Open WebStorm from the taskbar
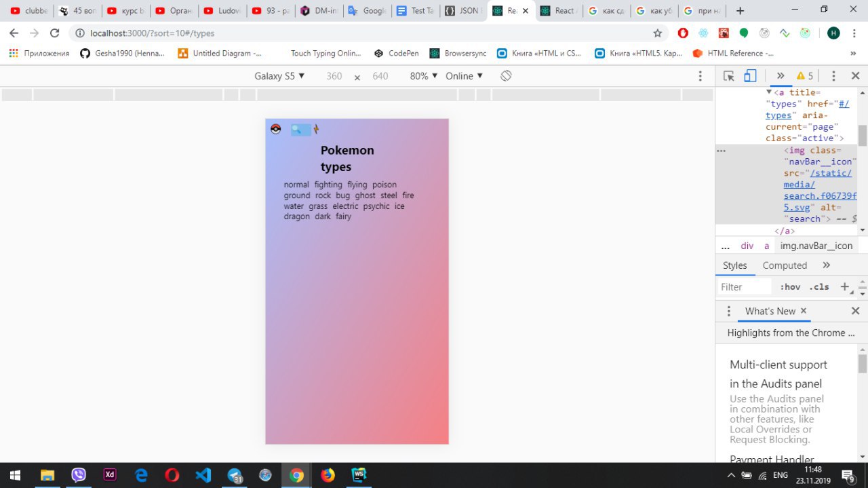The image size is (868, 488). tap(359, 475)
